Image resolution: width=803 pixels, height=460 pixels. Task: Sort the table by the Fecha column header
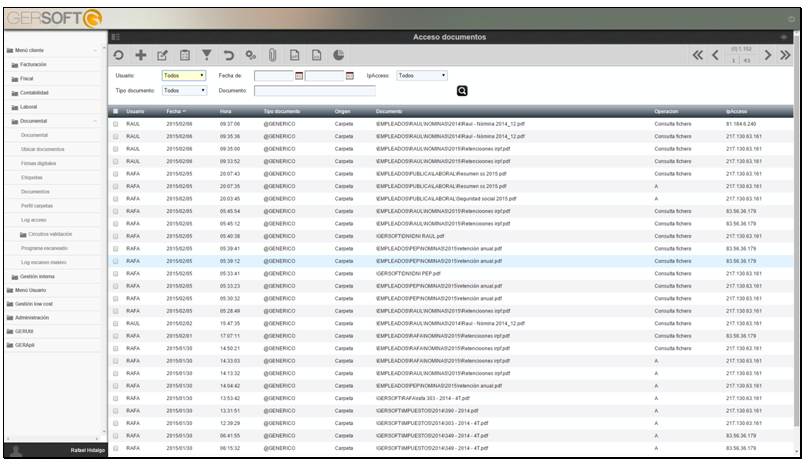coord(176,111)
